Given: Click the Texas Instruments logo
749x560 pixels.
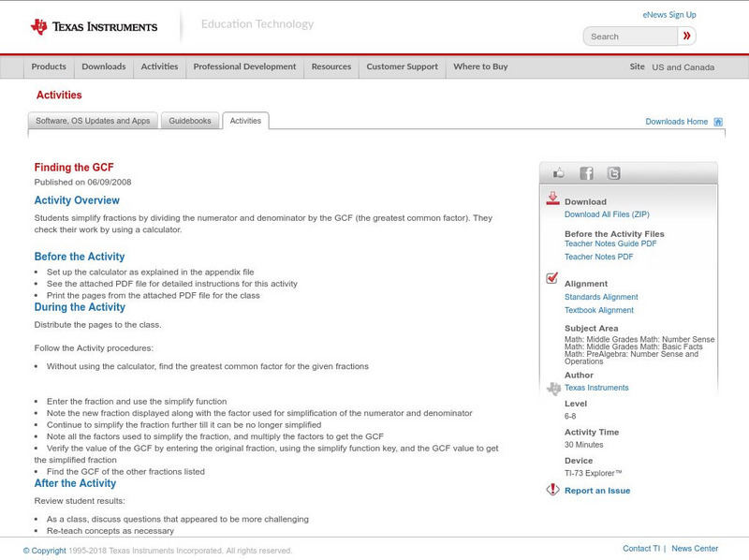Looking at the screenshot, I should (x=94, y=27).
